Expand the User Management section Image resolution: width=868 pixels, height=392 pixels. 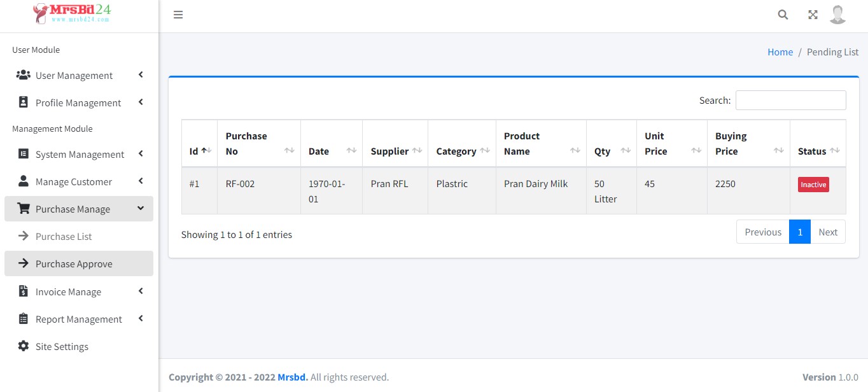click(141, 74)
